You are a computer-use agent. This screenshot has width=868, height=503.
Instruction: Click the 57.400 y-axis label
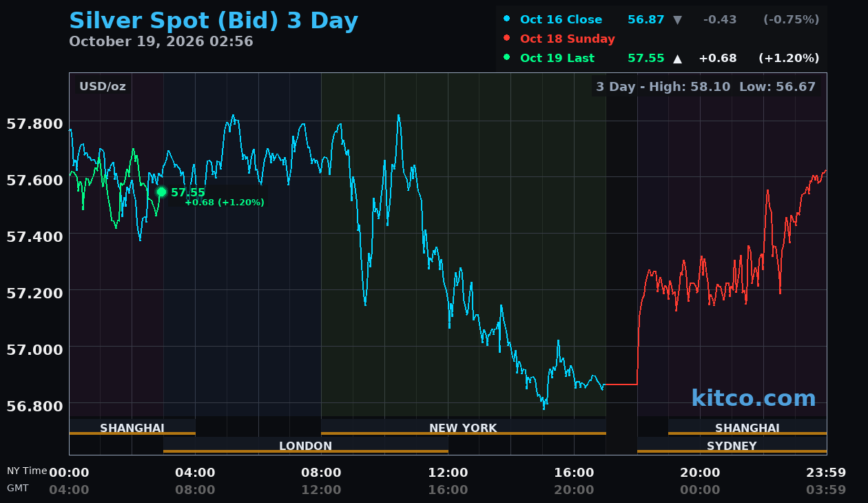[x=34, y=236]
